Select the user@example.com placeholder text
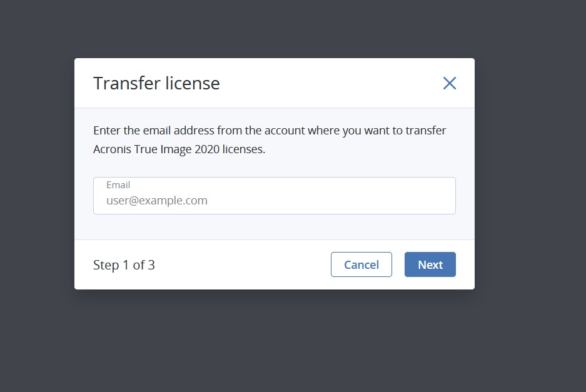 (x=156, y=201)
